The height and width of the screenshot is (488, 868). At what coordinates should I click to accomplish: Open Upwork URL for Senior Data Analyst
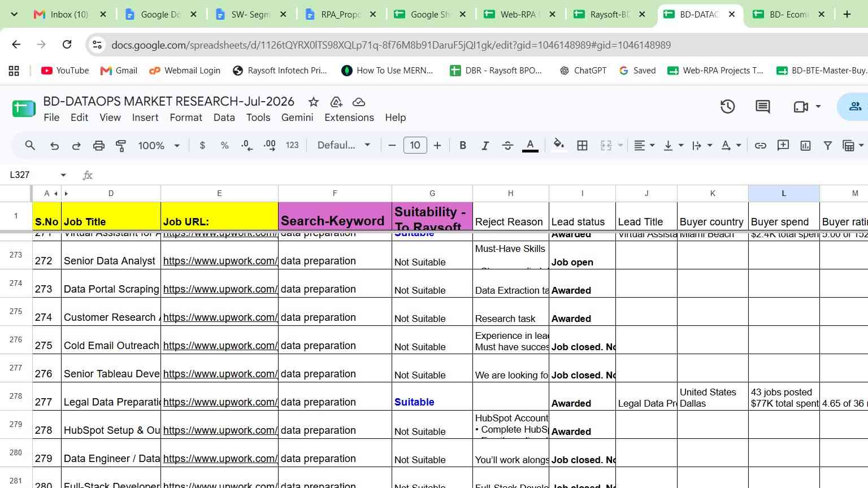pos(220,261)
